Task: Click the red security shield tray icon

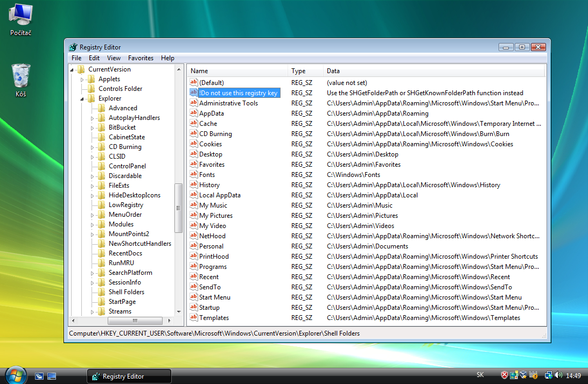Action: 505,375
